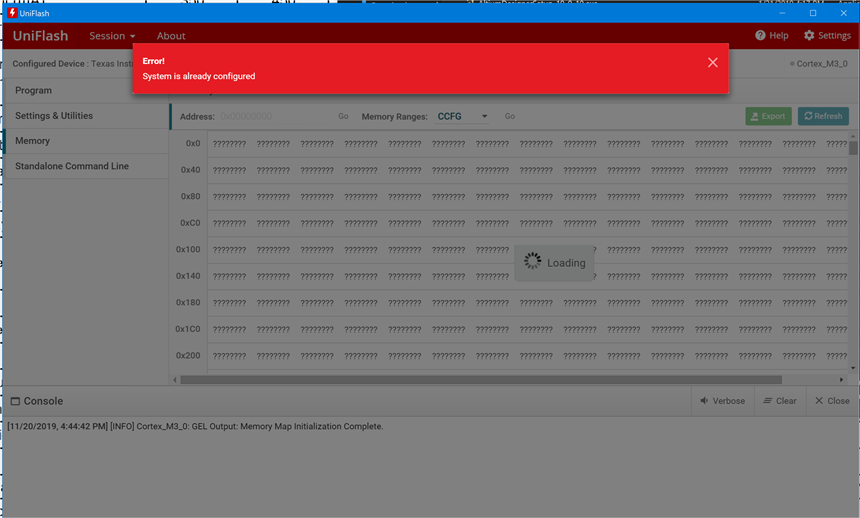This screenshot has height=518, width=860.
Task: Click the UniFlash title bar app icon
Action: pos(12,13)
